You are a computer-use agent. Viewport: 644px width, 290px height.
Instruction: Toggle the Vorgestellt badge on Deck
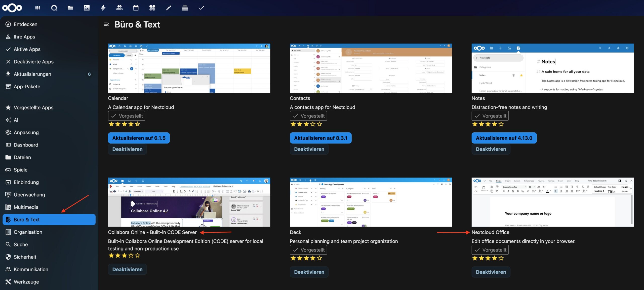[309, 250]
